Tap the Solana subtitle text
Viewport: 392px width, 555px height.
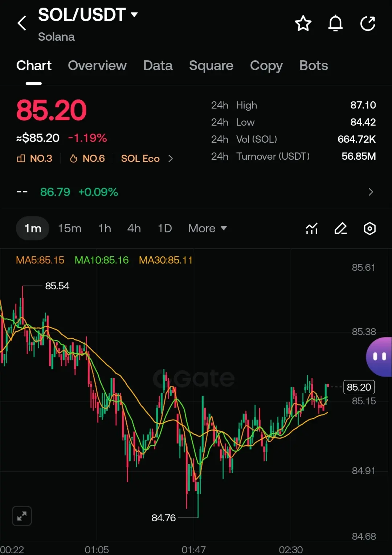point(56,37)
